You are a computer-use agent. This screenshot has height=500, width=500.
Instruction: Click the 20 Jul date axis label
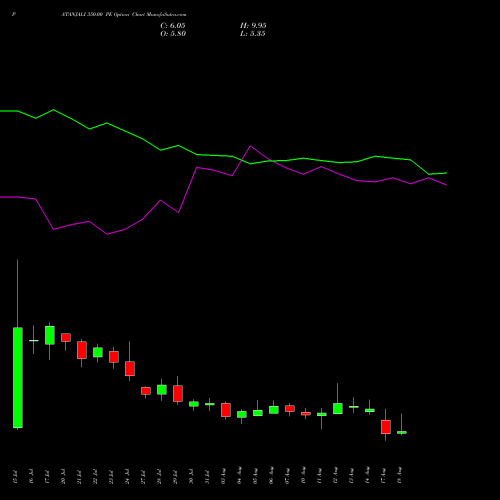[x=64, y=476]
